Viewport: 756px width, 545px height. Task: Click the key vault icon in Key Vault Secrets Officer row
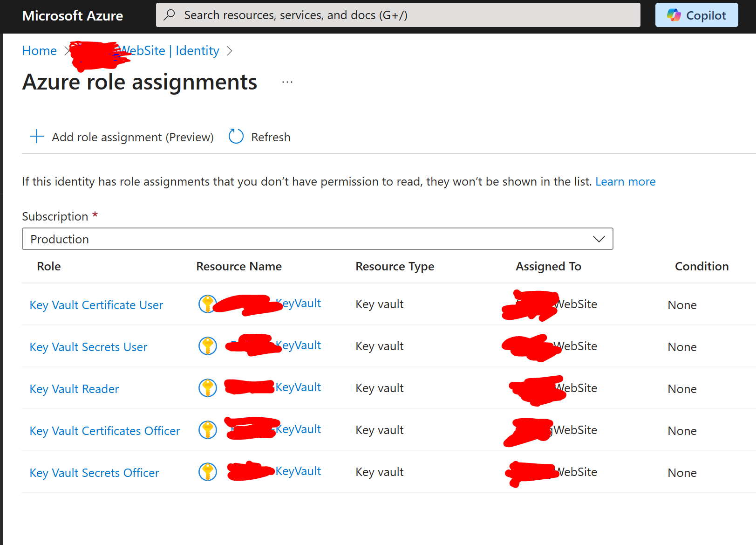(207, 471)
